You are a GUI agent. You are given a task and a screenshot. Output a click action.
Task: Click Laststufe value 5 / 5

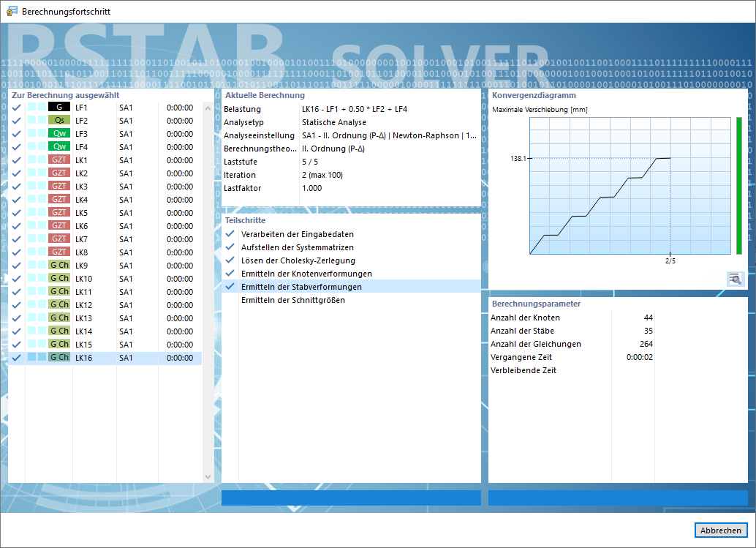310,162
